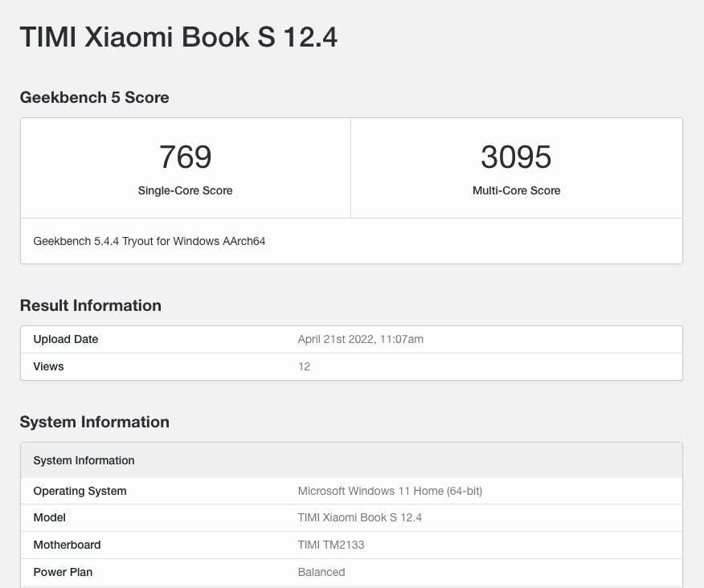Click the Operating System row label
704x588 pixels.
[80, 491]
